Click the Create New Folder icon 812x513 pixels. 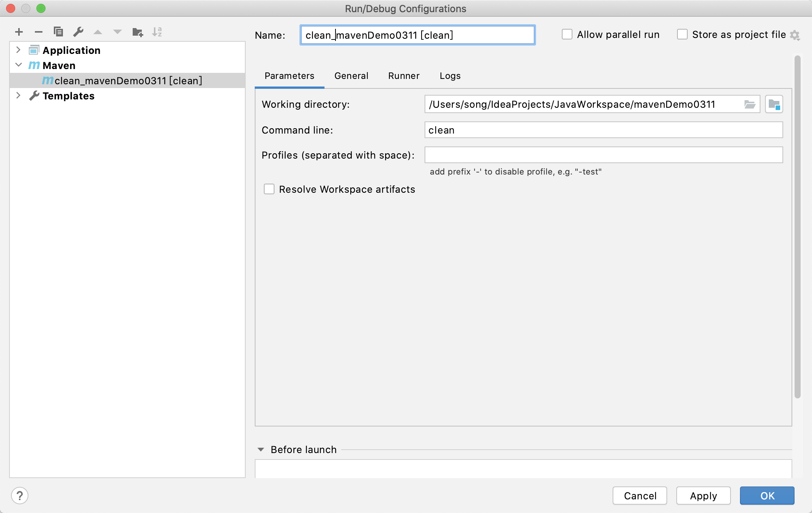[137, 32]
